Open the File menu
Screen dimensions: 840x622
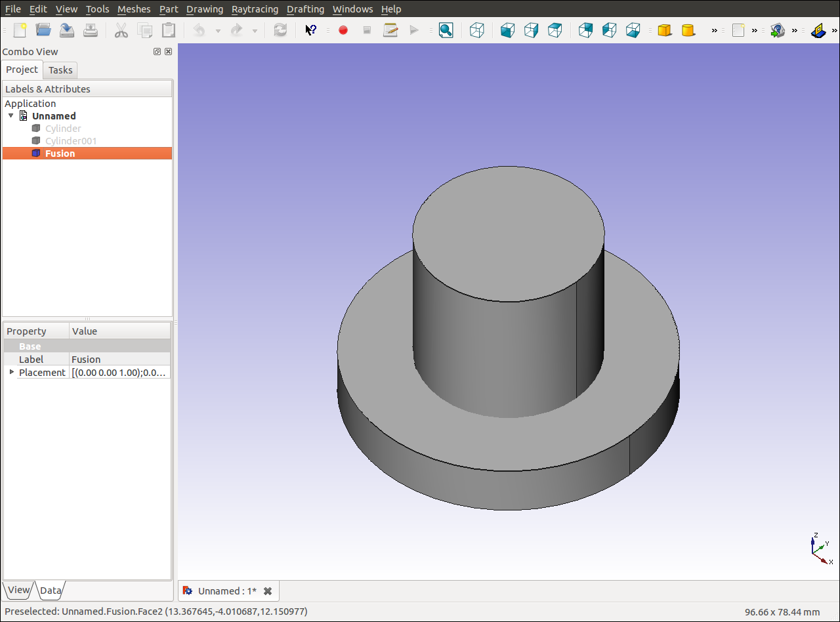13,9
